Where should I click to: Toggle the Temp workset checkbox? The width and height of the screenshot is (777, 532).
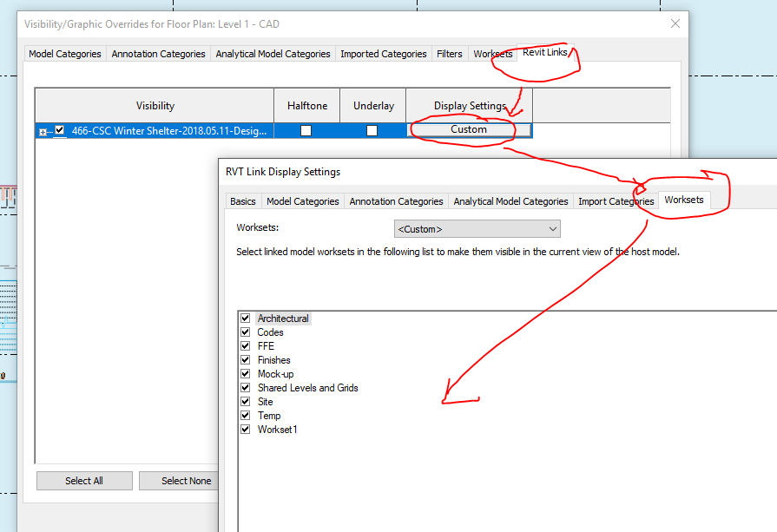click(246, 415)
